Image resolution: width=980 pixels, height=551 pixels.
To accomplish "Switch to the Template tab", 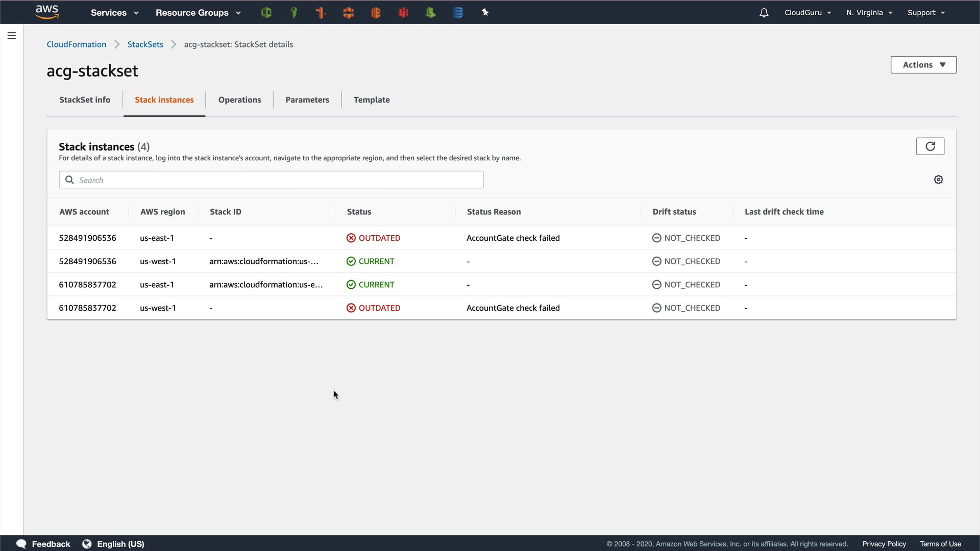I will click(372, 100).
